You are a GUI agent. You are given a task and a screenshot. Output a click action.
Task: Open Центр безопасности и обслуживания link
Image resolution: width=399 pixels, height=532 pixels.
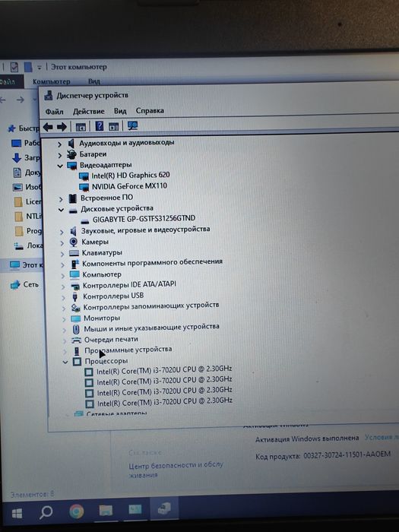176,470
